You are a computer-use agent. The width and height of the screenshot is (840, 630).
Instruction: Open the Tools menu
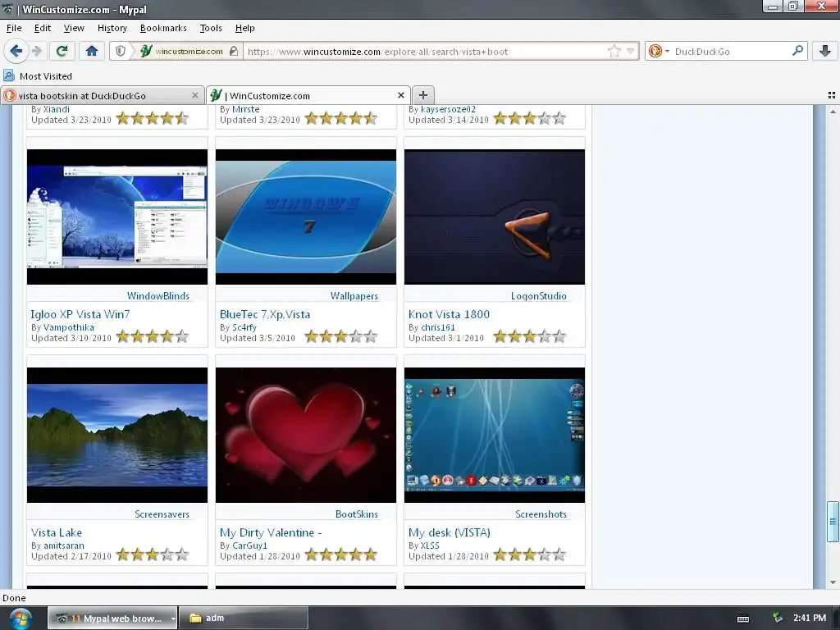click(x=211, y=28)
